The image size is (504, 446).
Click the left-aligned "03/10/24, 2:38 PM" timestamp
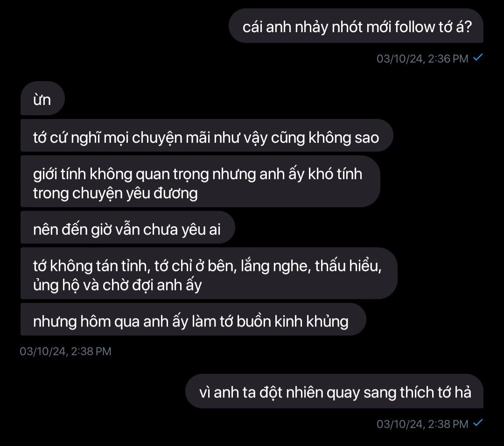pos(66,351)
